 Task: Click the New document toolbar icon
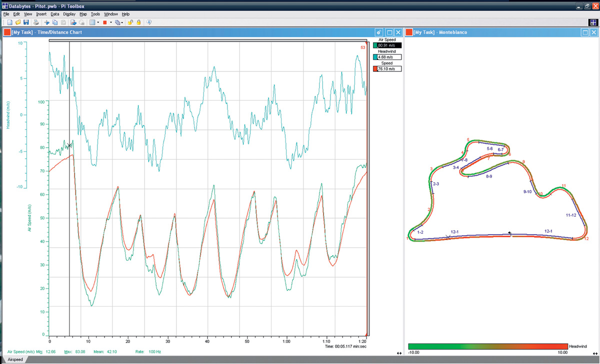9,22
